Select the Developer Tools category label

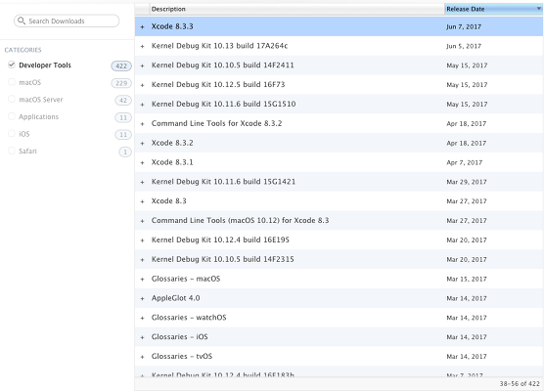tap(45, 65)
